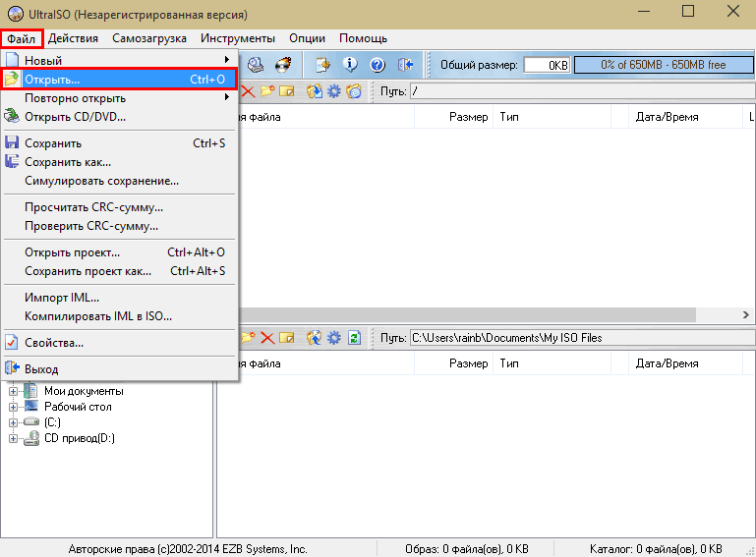Click the gear icon in image pane toolbar
The width and height of the screenshot is (756, 557).
pos(334,91)
